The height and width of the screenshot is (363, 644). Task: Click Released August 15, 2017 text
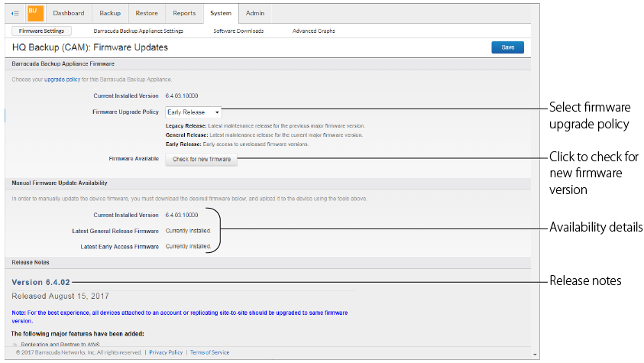[x=60, y=296]
